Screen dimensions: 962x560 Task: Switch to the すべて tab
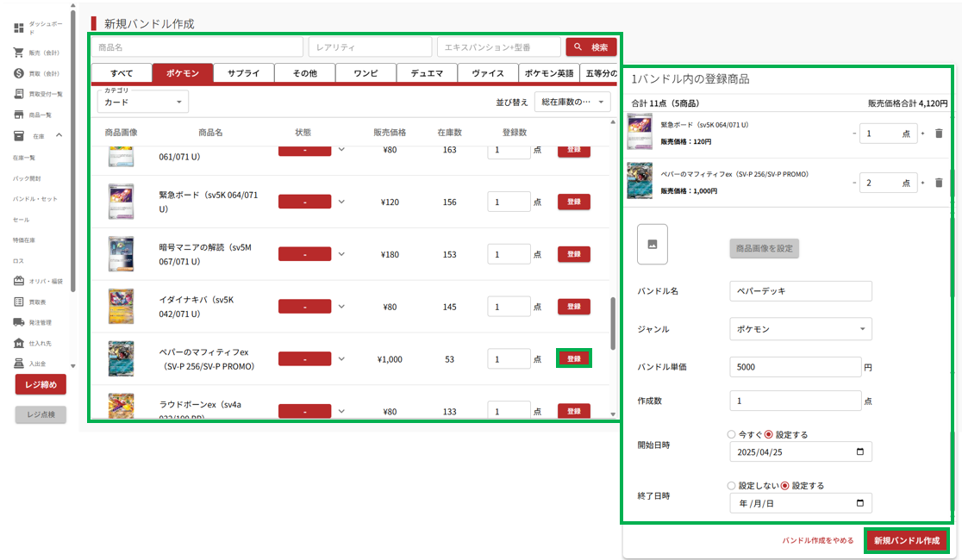(x=122, y=73)
